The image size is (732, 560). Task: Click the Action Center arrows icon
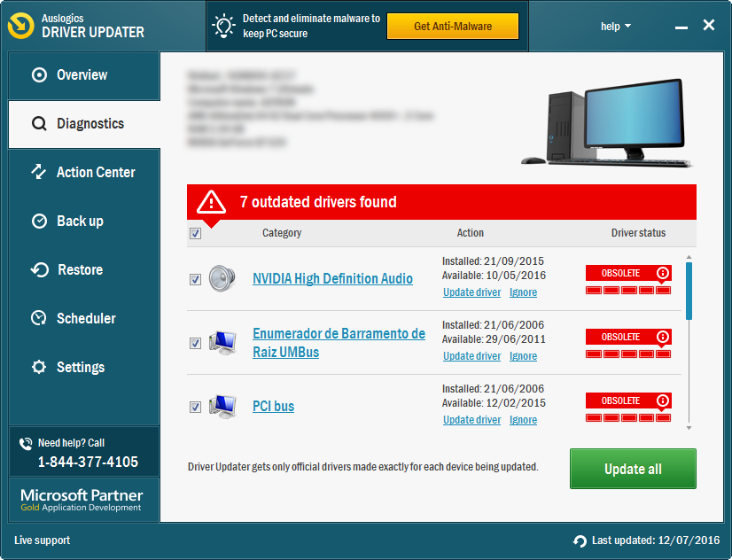pyautogui.click(x=39, y=172)
